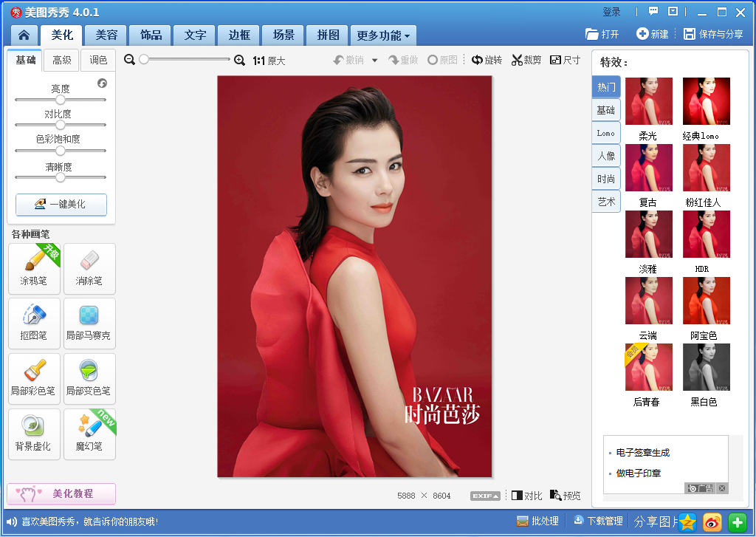The width and height of the screenshot is (756, 537).
Task: Open the 美化教程 tutorial button
Action: [x=61, y=493]
